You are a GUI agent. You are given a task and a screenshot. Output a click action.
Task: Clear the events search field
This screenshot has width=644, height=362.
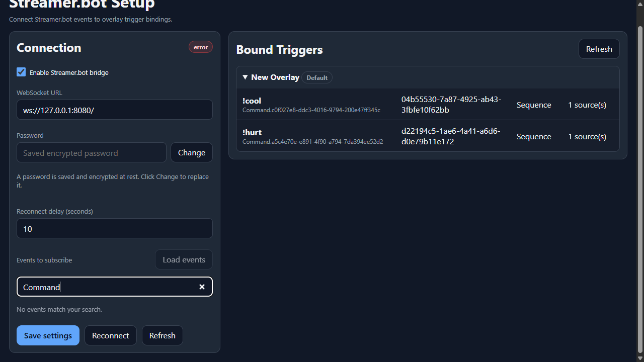click(x=202, y=287)
